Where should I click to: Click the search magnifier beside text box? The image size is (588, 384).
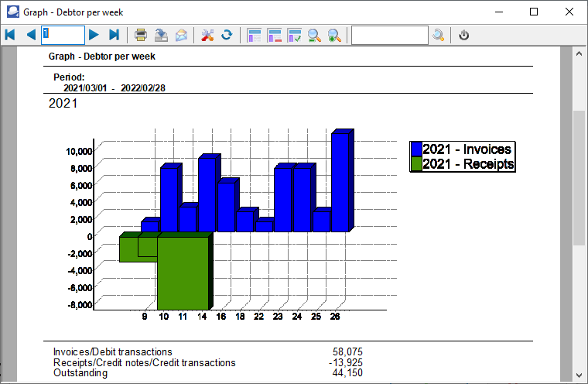[x=439, y=35]
